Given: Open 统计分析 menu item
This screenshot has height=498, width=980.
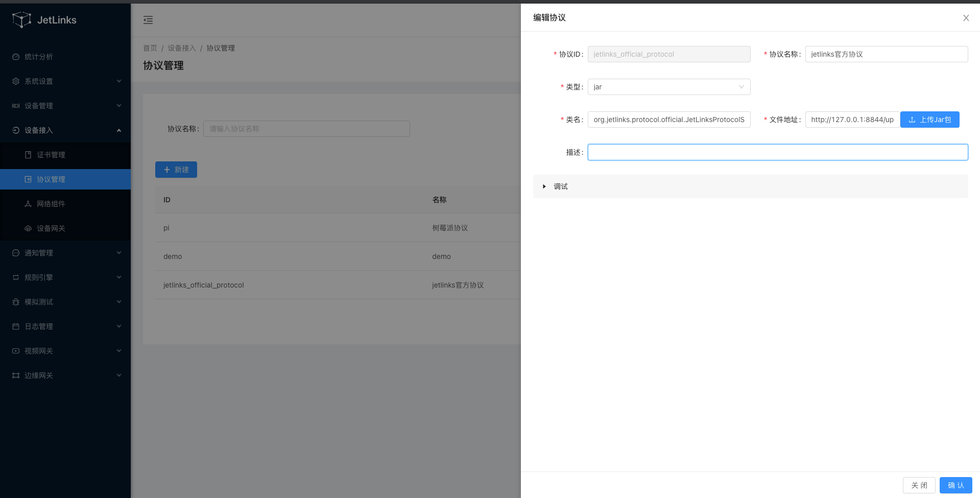Looking at the screenshot, I should (65, 57).
